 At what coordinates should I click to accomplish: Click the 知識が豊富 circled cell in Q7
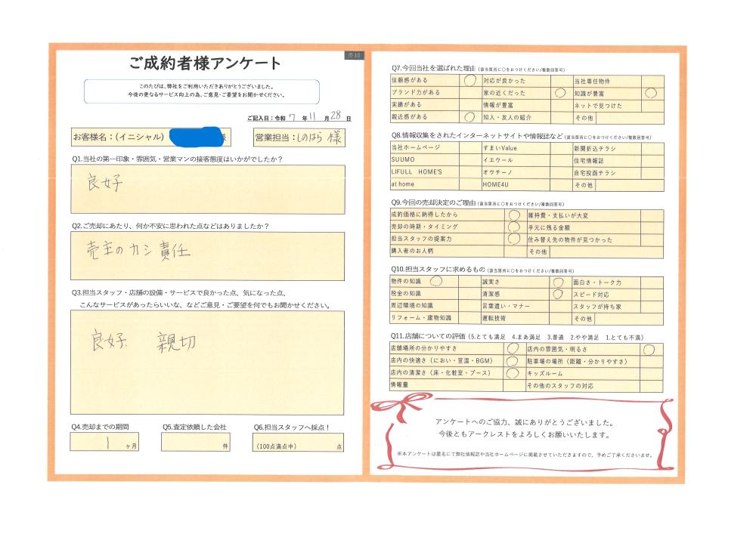649,93
